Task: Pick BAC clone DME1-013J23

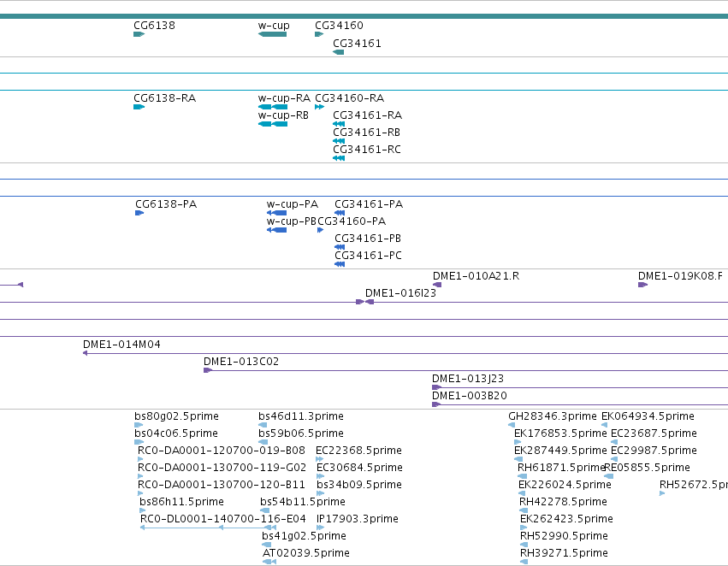Action: pyautogui.click(x=468, y=379)
